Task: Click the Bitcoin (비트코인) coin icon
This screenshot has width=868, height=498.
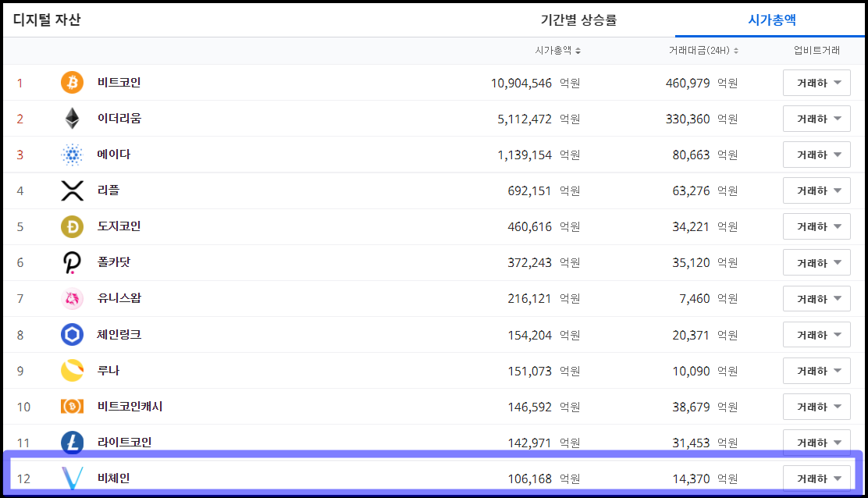Action: 72,83
